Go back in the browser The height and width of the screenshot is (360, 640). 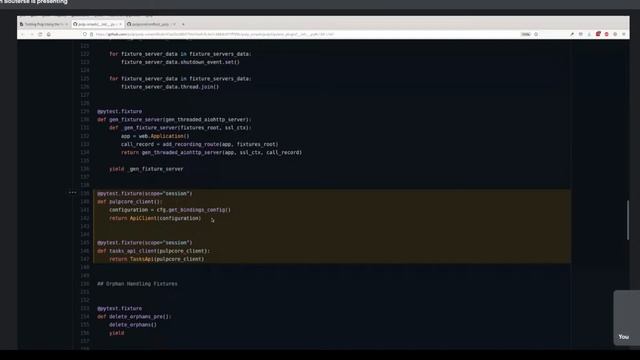(23, 34)
